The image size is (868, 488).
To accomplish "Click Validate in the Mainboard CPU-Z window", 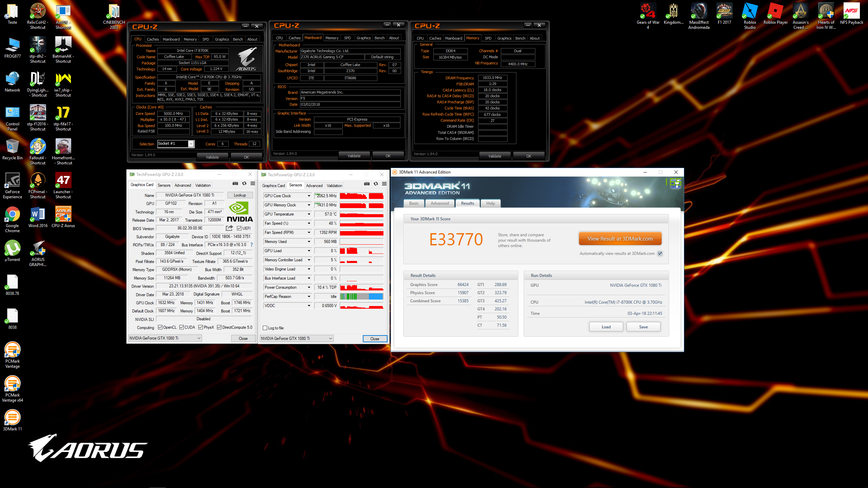I will pyautogui.click(x=354, y=156).
